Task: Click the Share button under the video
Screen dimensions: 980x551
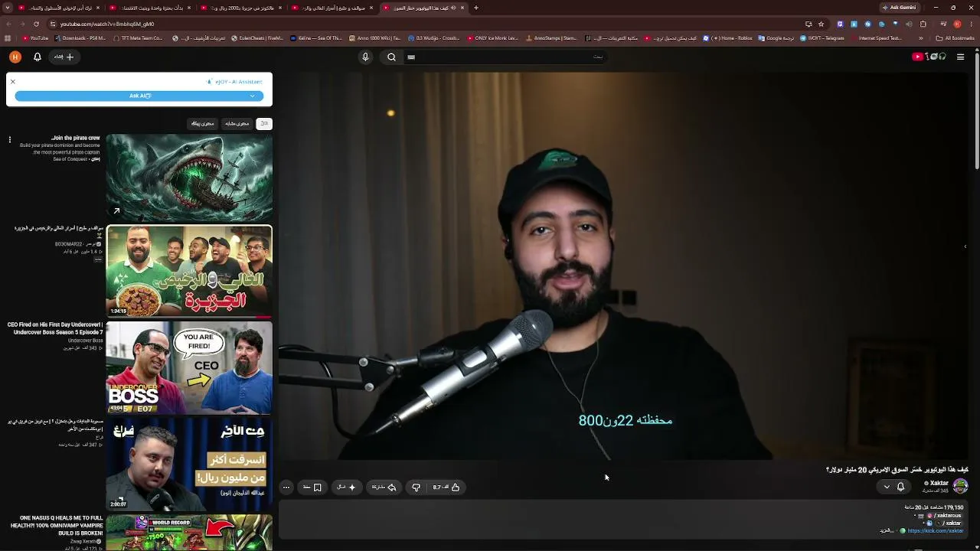Action: pos(384,487)
